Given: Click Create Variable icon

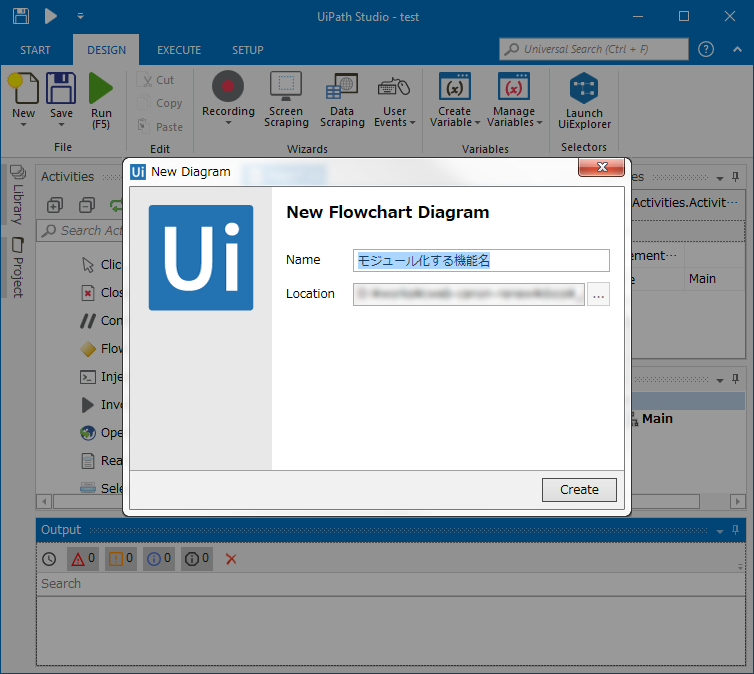Looking at the screenshot, I should (x=454, y=87).
